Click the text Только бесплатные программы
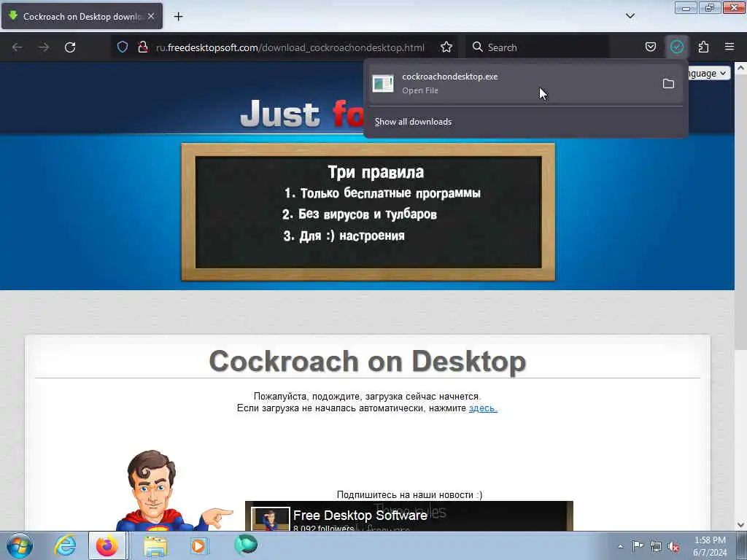747x560 pixels. click(390, 192)
